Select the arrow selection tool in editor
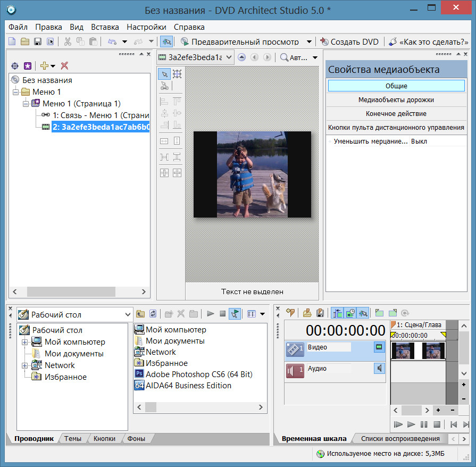Screen dimensions: 476x467 coord(164,74)
